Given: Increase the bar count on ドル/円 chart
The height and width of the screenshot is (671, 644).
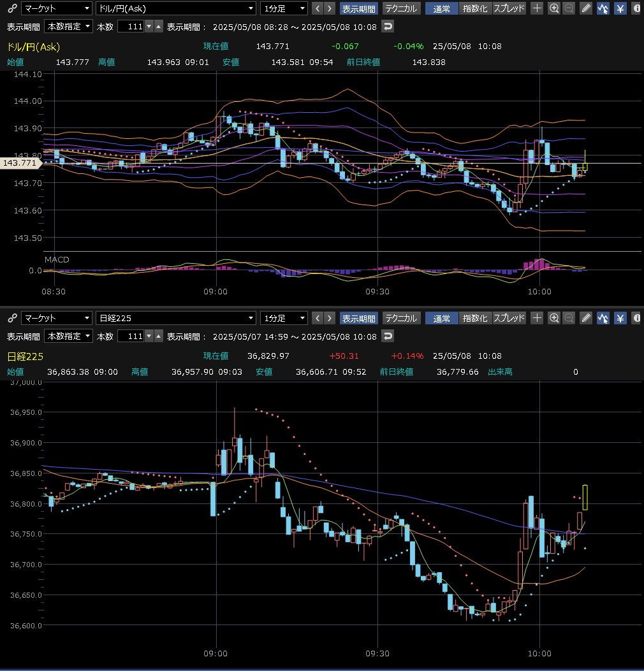Looking at the screenshot, I should click(x=158, y=27).
